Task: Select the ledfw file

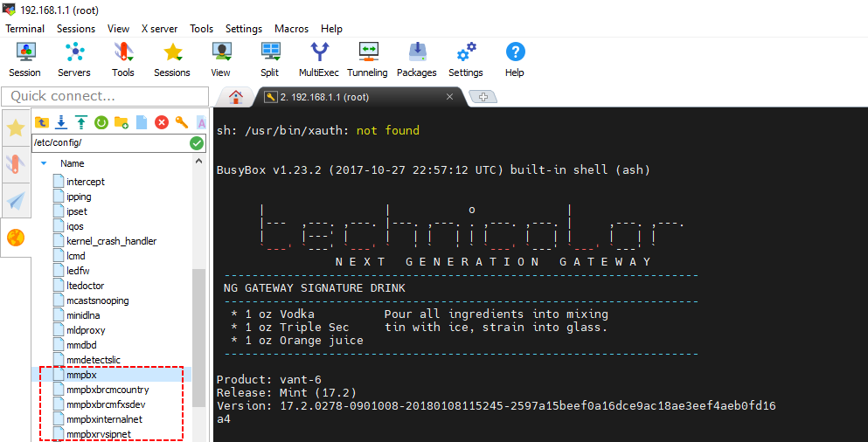Action: 77,271
